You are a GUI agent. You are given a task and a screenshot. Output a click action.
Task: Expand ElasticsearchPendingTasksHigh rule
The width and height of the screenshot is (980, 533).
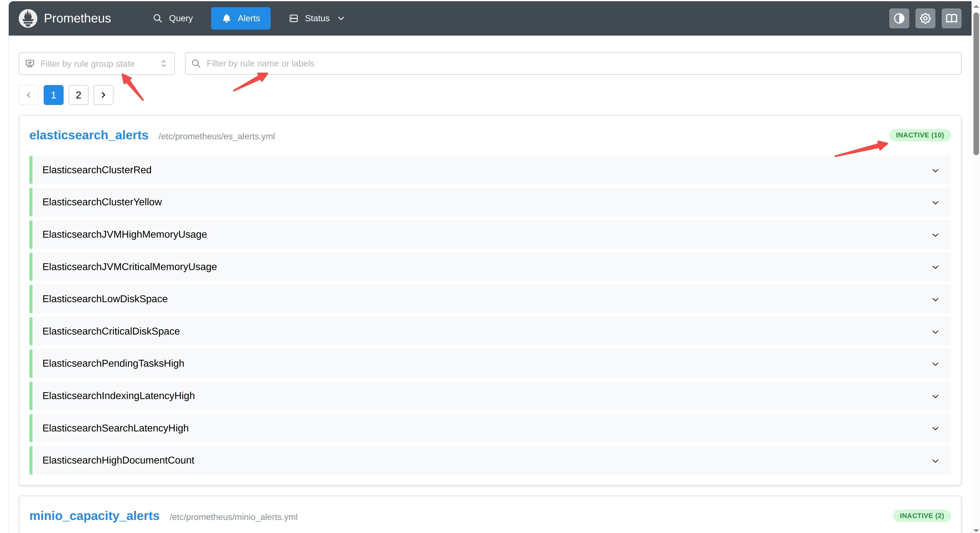[x=490, y=364]
